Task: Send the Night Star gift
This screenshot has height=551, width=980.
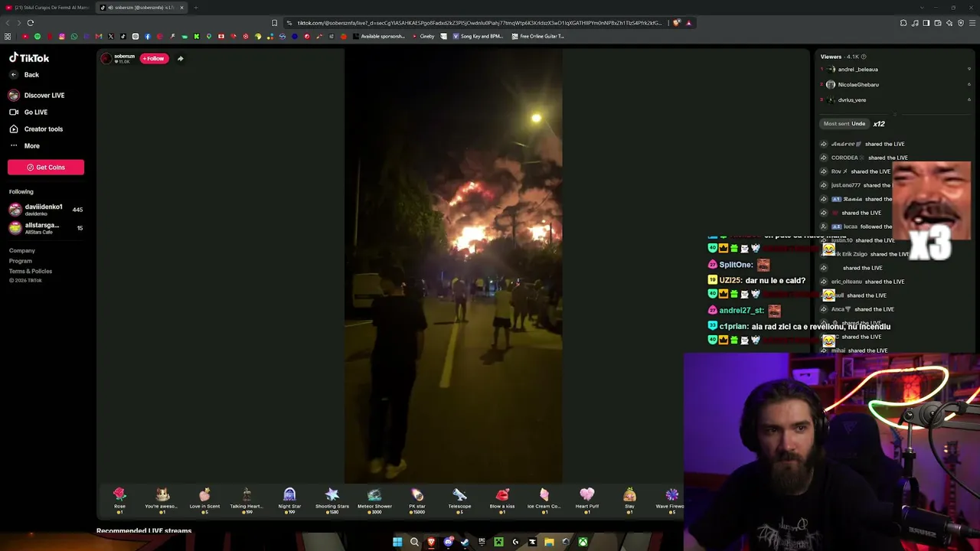Action: click(x=289, y=500)
